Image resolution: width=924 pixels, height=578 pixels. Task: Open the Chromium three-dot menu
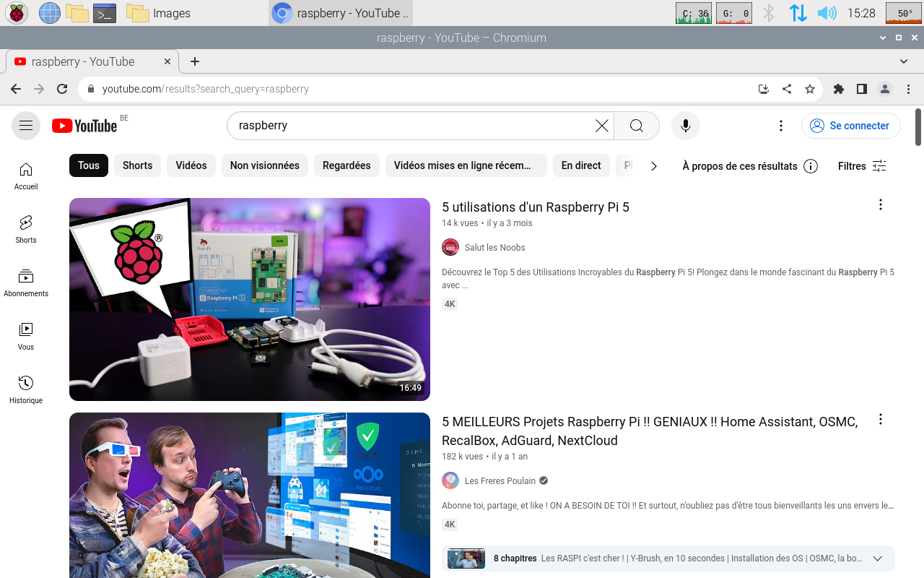click(x=907, y=89)
